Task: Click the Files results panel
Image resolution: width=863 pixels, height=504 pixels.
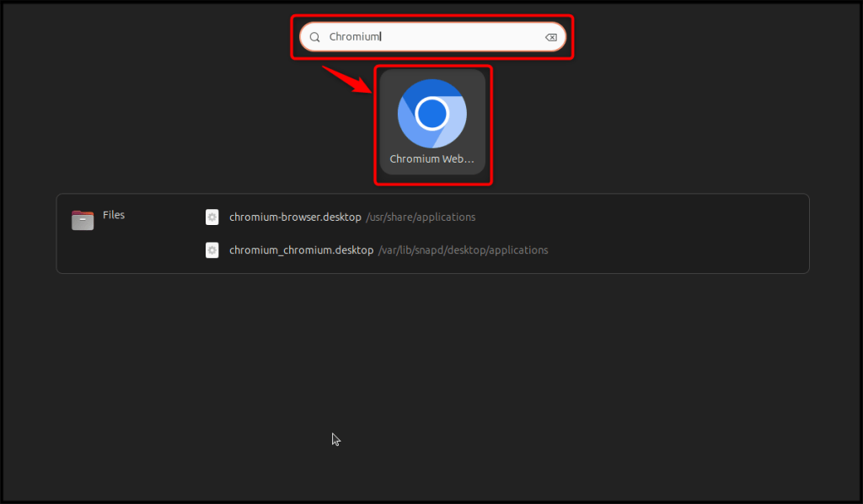Action: point(432,233)
